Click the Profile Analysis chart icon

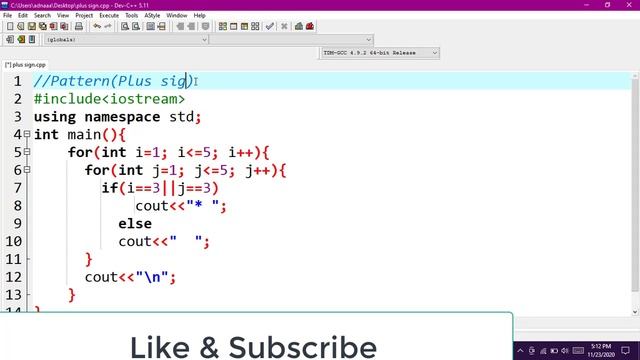(x=299, y=26)
